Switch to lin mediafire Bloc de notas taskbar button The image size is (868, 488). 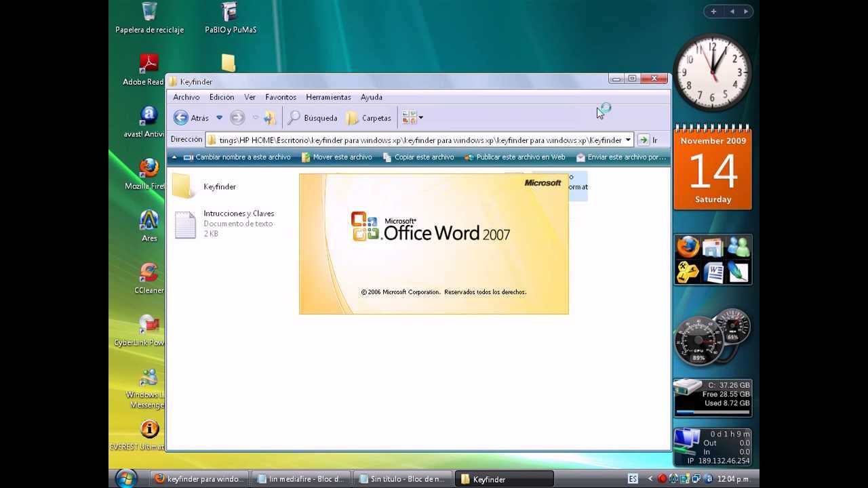pyautogui.click(x=300, y=479)
